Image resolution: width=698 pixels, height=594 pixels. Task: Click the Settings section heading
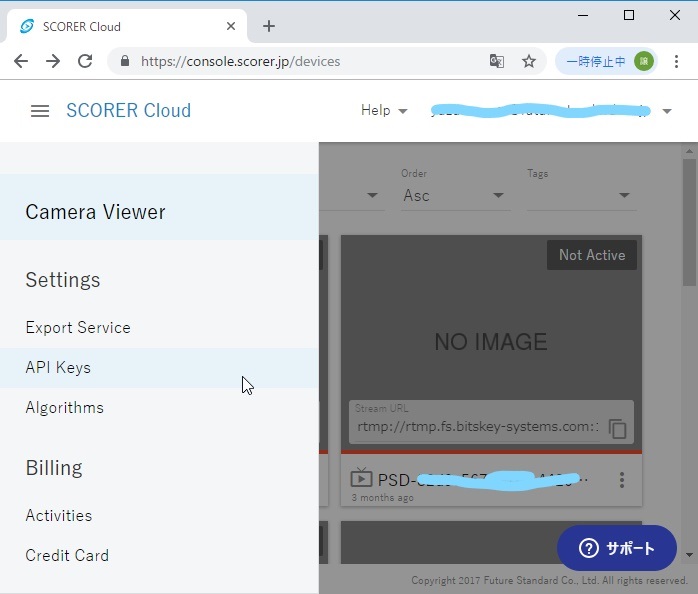tap(63, 280)
